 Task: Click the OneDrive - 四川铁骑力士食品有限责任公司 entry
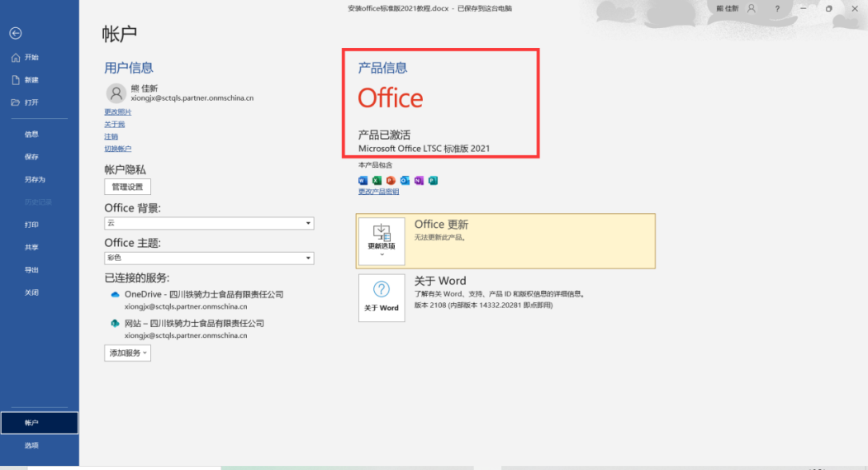tap(204, 295)
